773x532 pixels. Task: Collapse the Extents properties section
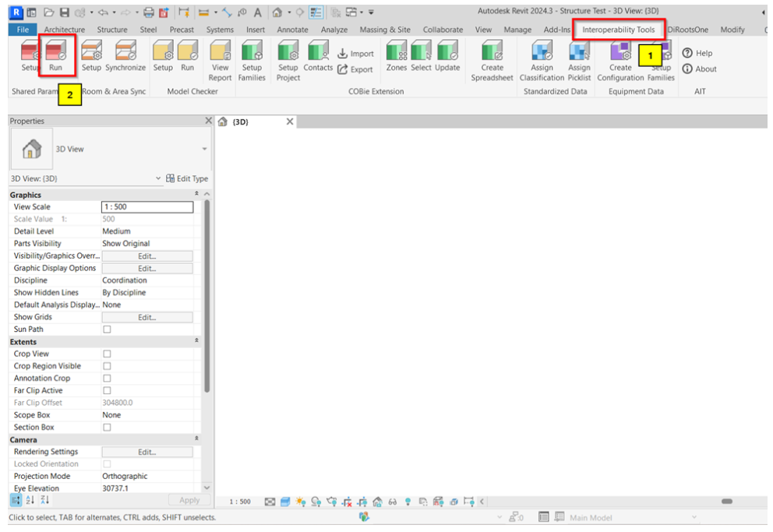tap(196, 342)
